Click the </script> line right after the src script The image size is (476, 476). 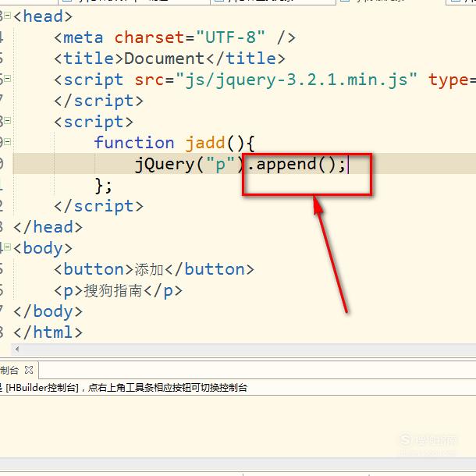tap(98, 101)
